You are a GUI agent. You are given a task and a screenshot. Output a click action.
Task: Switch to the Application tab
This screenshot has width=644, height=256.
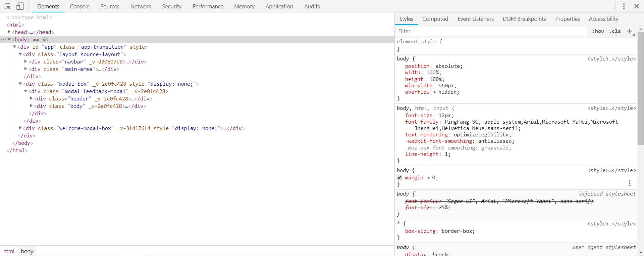coord(279,6)
